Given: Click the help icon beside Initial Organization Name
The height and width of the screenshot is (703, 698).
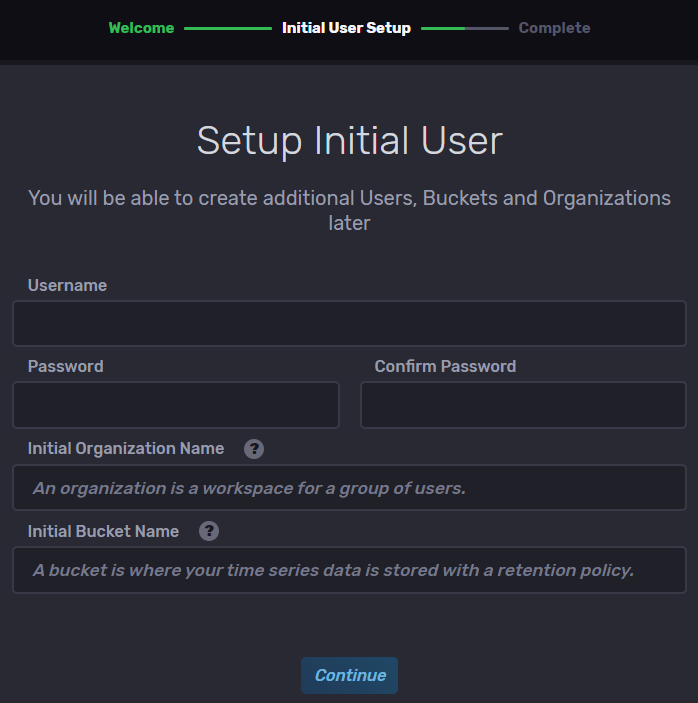Looking at the screenshot, I should [x=254, y=449].
